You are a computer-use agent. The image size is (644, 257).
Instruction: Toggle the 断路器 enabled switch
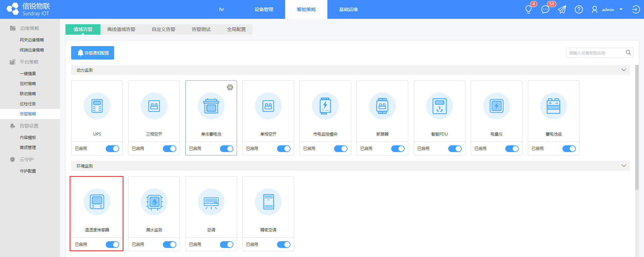(x=398, y=149)
